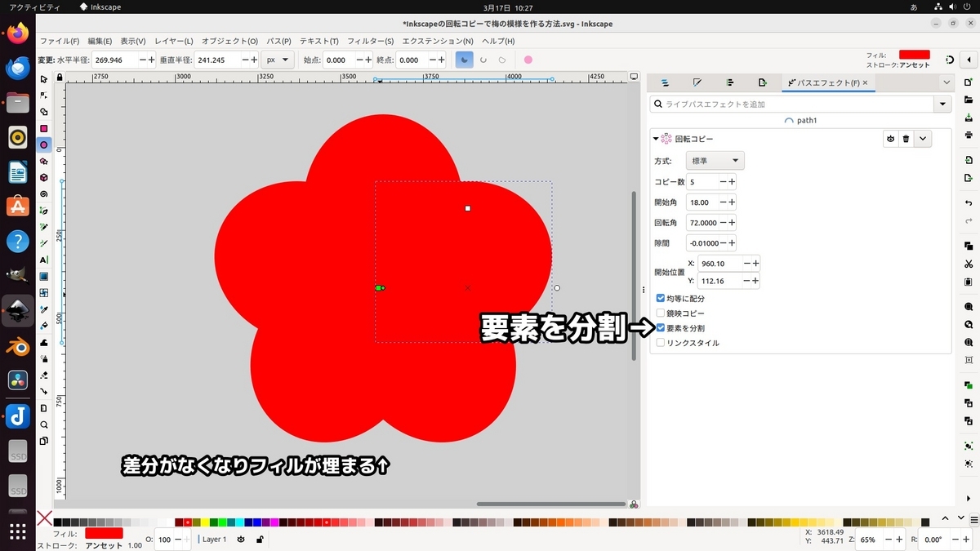Delete the path effect with trash button
Image resolution: width=980 pixels, height=551 pixels.
click(x=906, y=139)
